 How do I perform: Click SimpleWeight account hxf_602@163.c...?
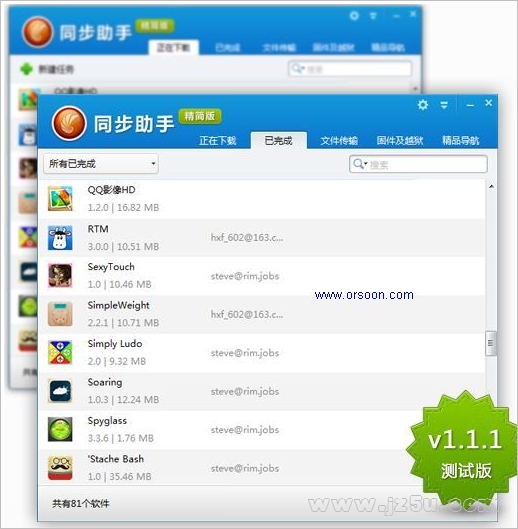tap(247, 314)
